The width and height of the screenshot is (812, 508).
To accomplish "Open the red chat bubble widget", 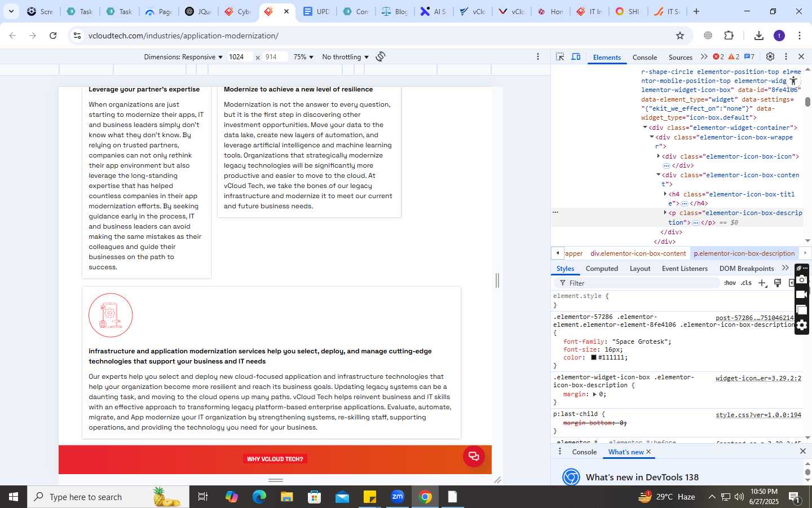I will coord(474,456).
